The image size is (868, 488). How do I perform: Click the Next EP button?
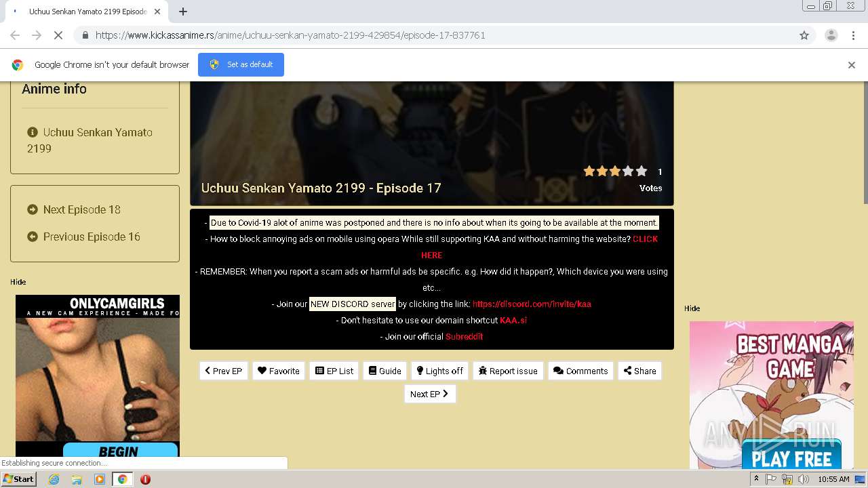pos(430,394)
